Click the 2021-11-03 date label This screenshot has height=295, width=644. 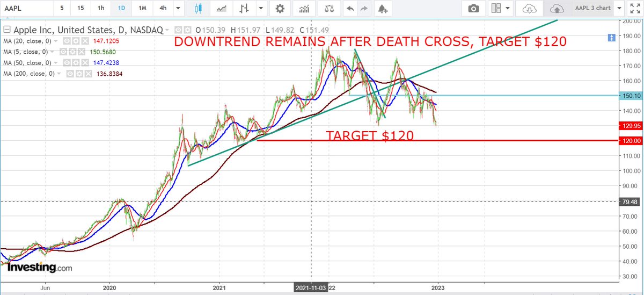(312, 288)
